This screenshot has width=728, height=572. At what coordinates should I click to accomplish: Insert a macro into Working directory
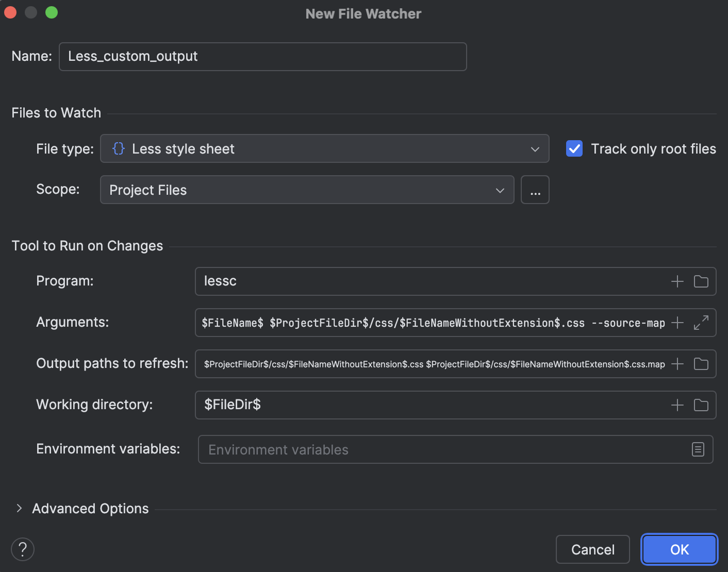677,405
